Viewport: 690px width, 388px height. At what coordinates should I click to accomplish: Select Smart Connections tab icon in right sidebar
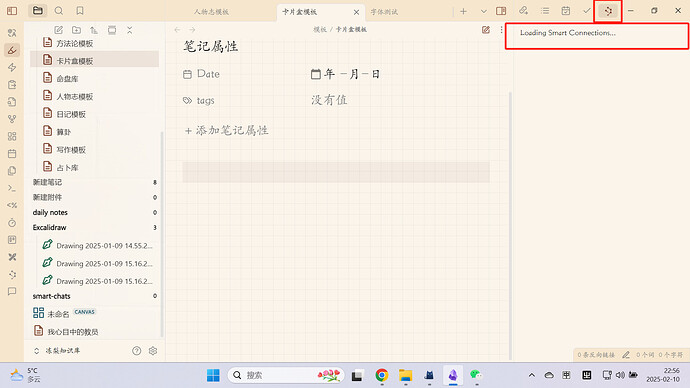coord(608,11)
